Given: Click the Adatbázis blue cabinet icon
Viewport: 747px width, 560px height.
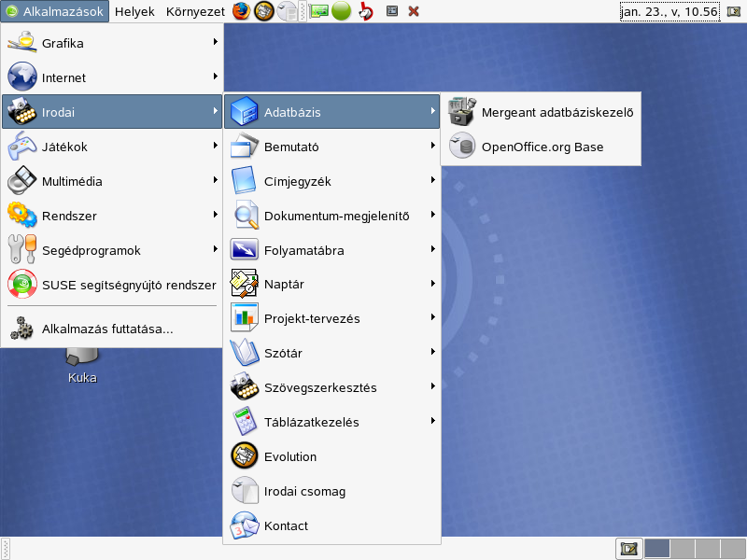Looking at the screenshot, I should point(244,111).
